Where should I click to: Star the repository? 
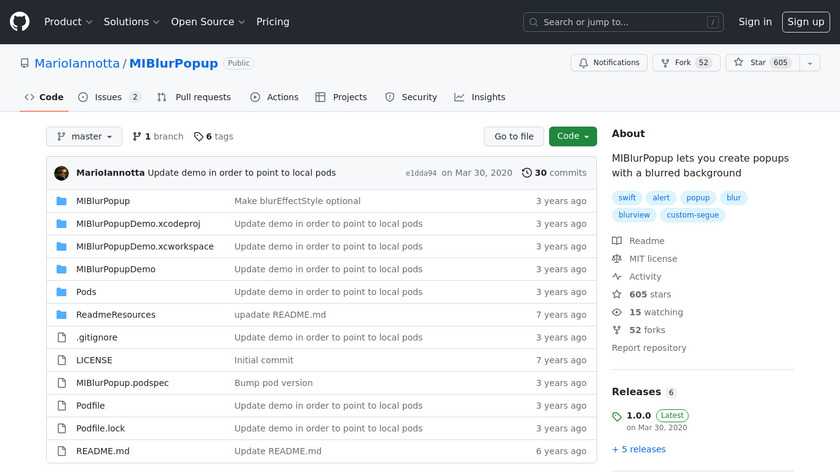[x=763, y=63]
